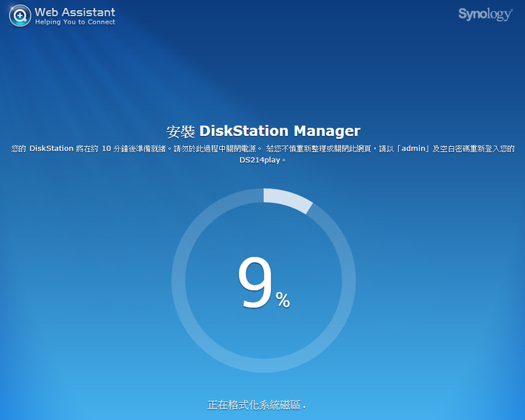Screen dimensions: 525x420
Task: Click the right side of the circular progress ring
Action: 348,281
